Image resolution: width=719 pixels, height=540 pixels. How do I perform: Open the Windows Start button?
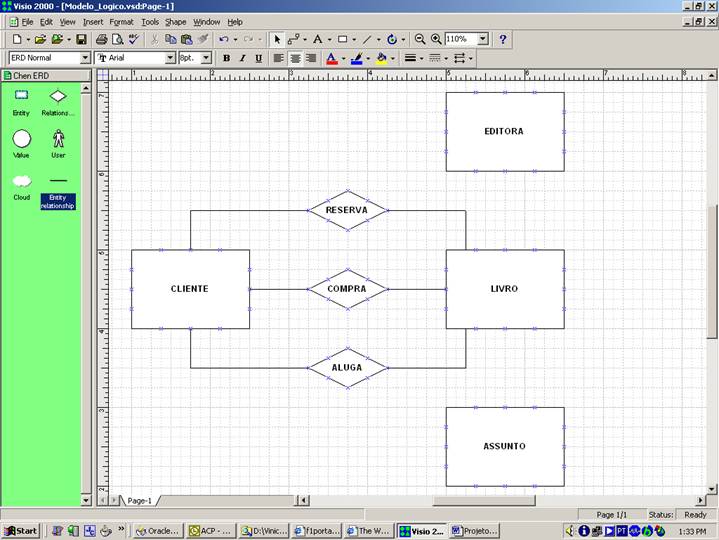21,531
